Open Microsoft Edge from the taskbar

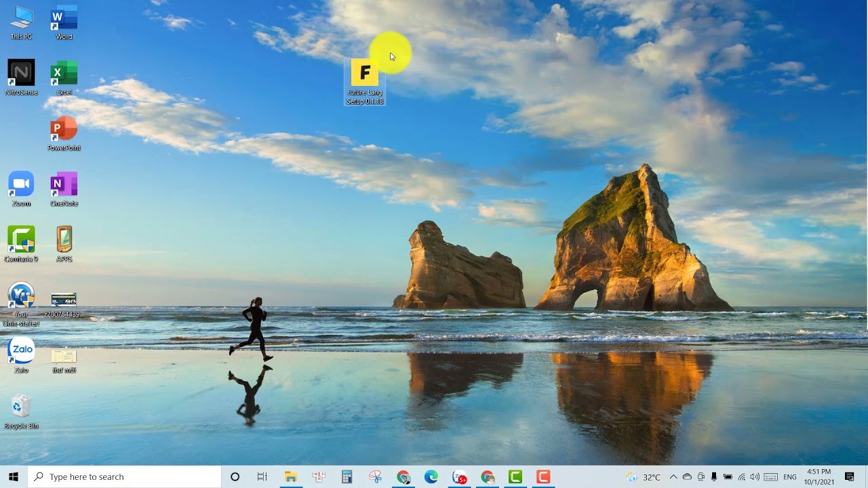[431, 477]
